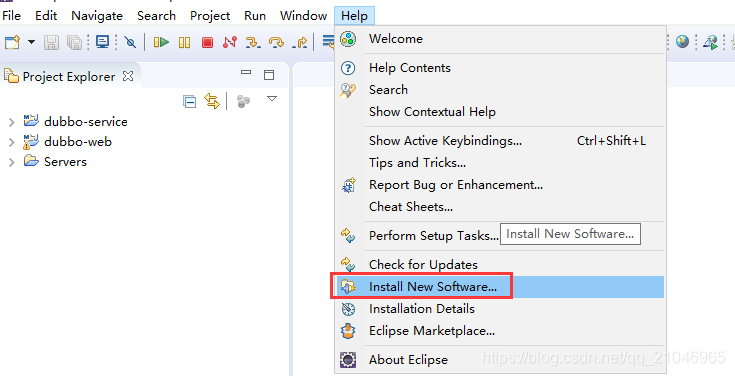Click the red Terminate icon
Image resolution: width=735 pixels, height=376 pixels.
207,43
